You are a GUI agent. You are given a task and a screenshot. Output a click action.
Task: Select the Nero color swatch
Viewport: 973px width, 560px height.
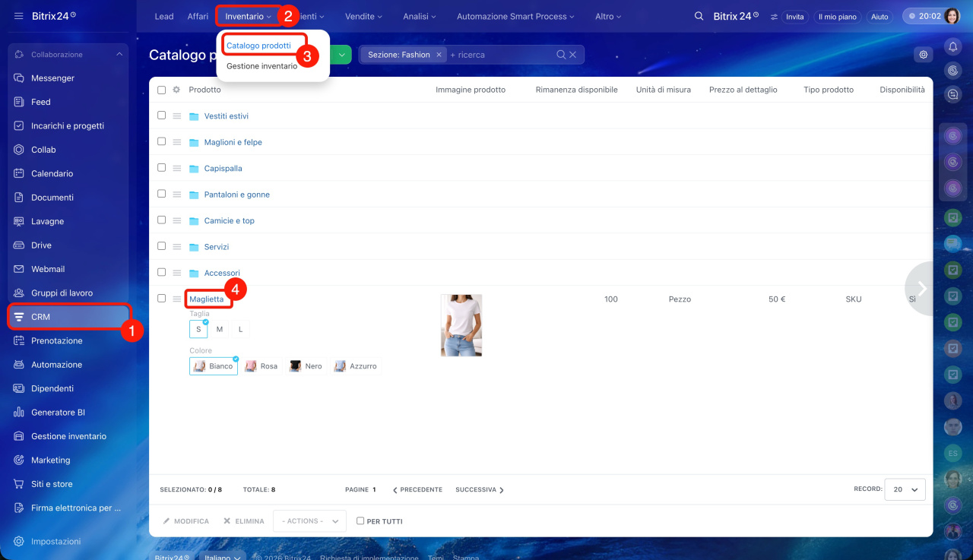point(306,366)
